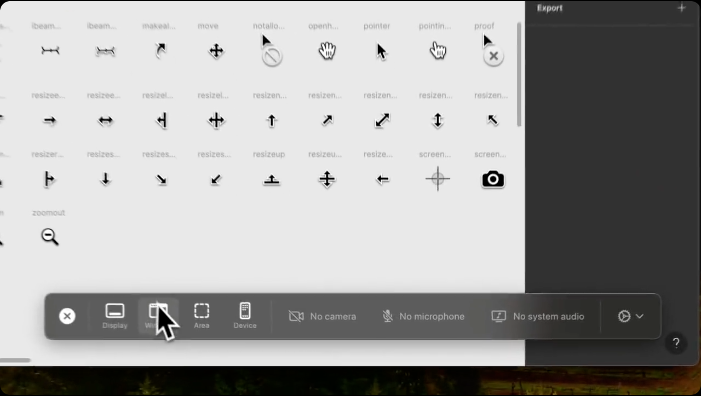Select the north-south vertical double arrow cursor
The image size is (701, 396).
click(x=438, y=120)
